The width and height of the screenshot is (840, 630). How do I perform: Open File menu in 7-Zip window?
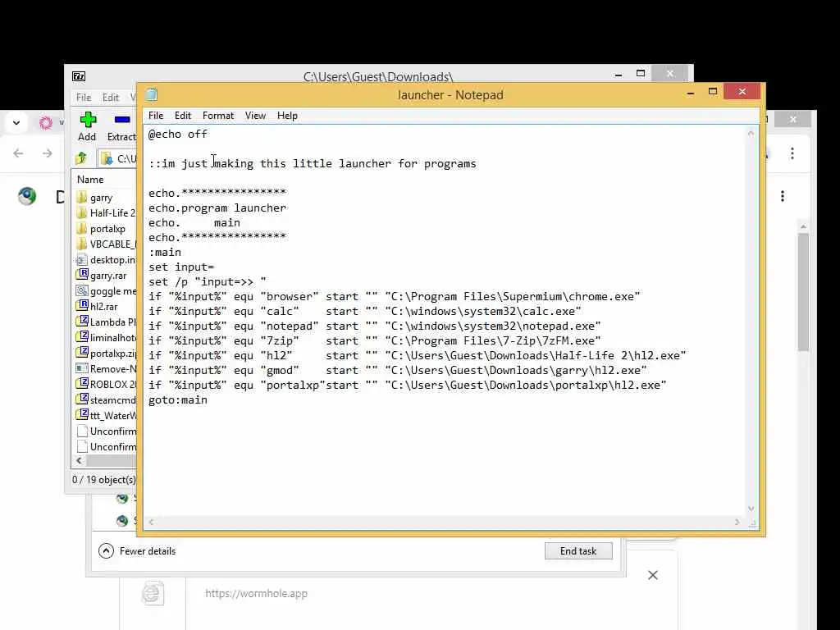coord(84,98)
